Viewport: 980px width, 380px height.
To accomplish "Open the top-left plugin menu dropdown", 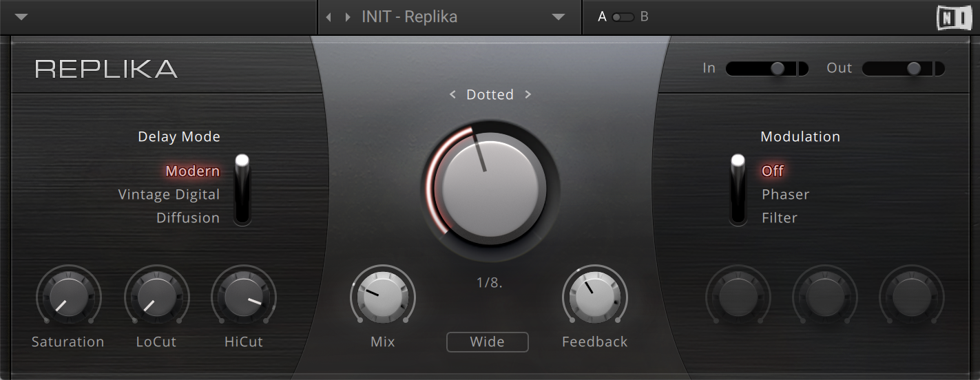I will 21,17.
